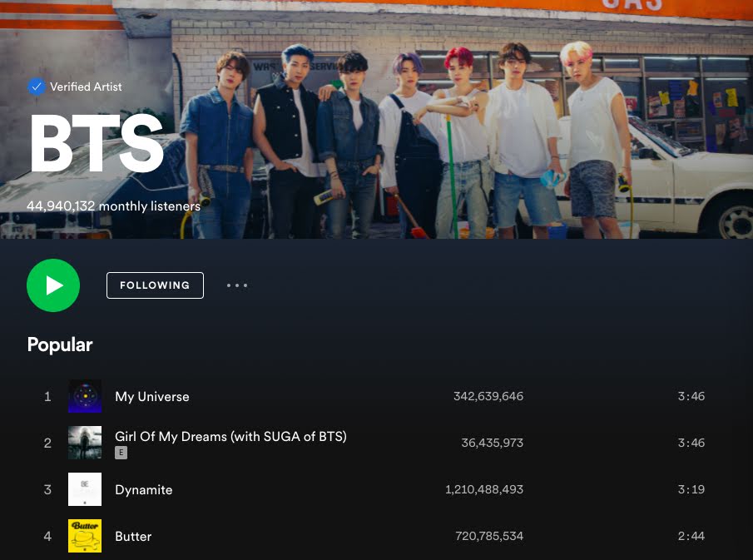This screenshot has height=560, width=753.
Task: Click play count 342,639,646
Action: pos(488,396)
